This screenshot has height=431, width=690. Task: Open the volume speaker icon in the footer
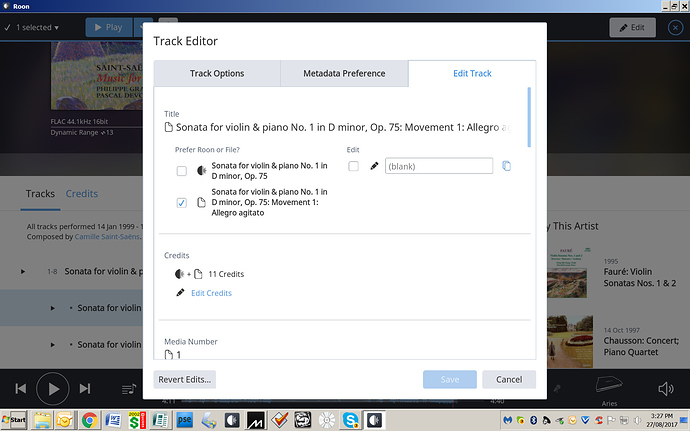pos(665,389)
